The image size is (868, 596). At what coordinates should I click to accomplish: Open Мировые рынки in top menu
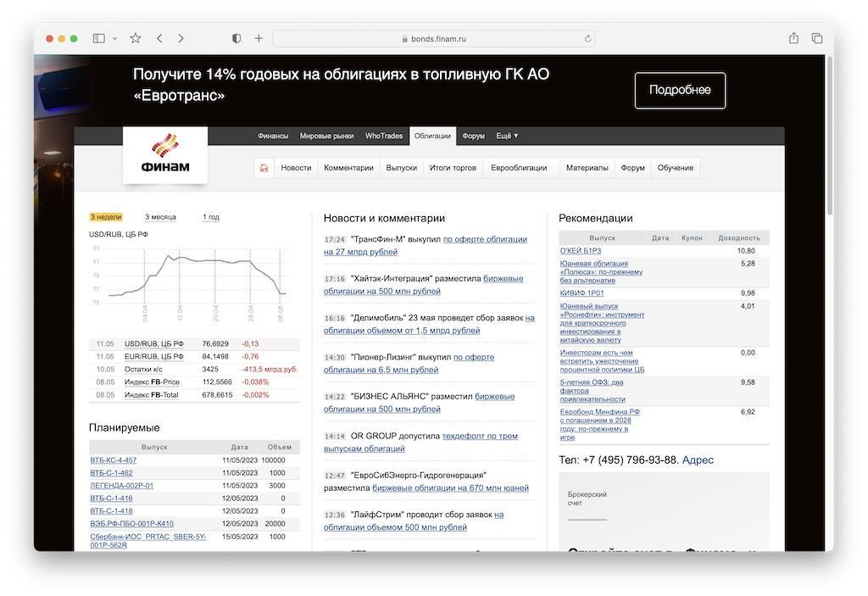326,136
